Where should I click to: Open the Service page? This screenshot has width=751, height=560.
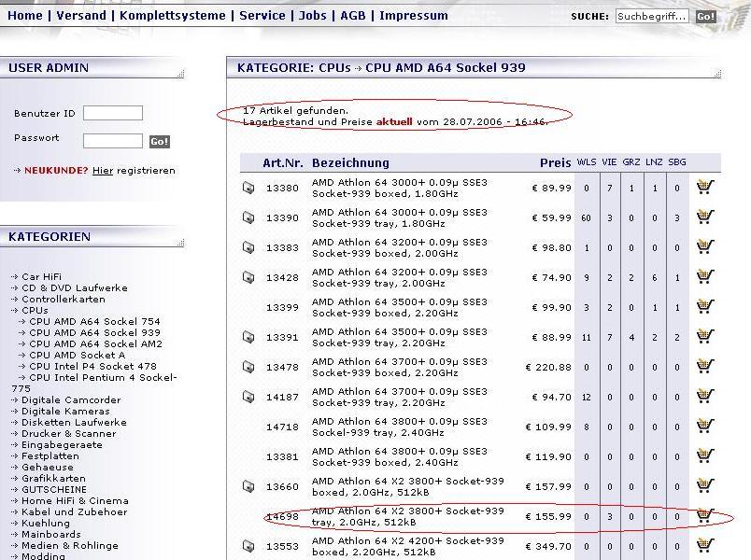point(262,15)
